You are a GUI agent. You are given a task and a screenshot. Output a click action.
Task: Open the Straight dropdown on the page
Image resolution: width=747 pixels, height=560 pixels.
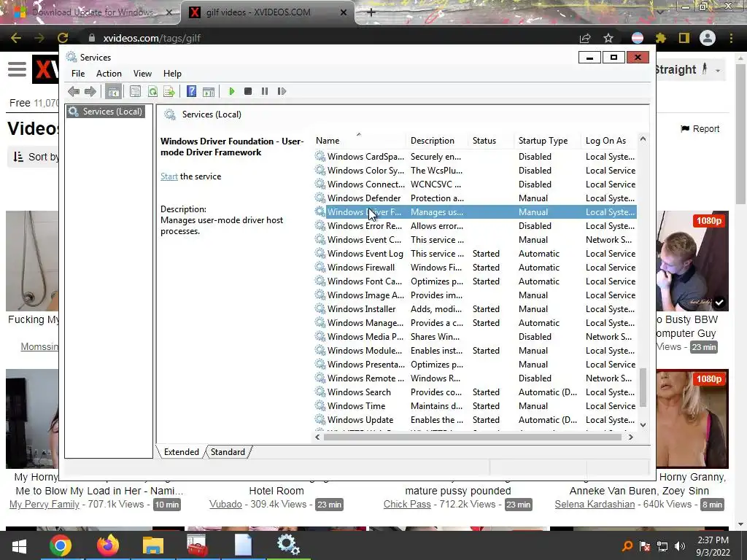tap(689, 69)
